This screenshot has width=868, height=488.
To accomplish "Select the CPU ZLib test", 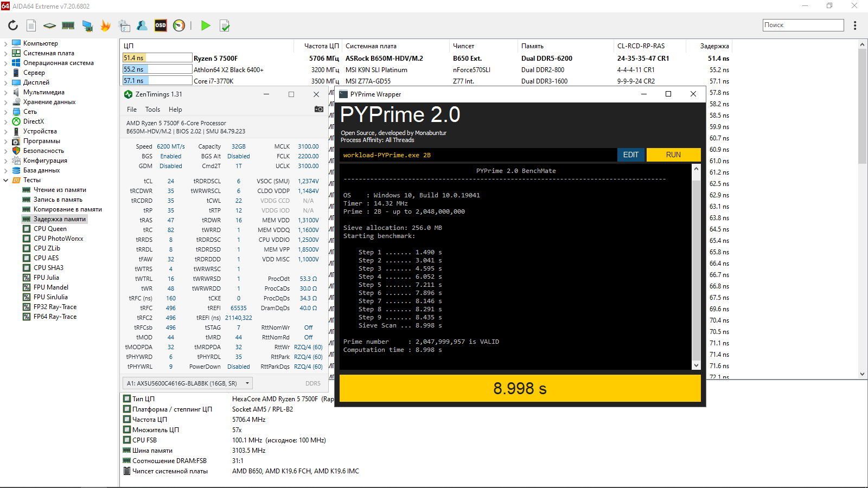I will tap(47, 248).
